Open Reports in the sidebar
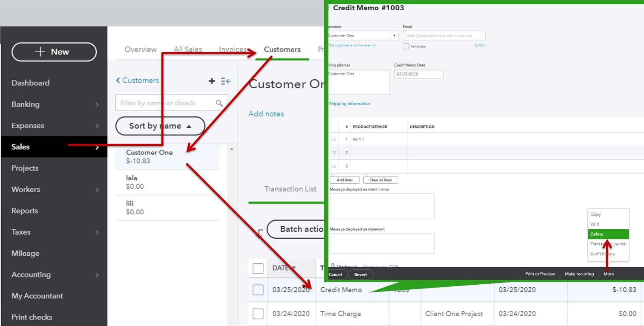644x326 pixels. 25,211
